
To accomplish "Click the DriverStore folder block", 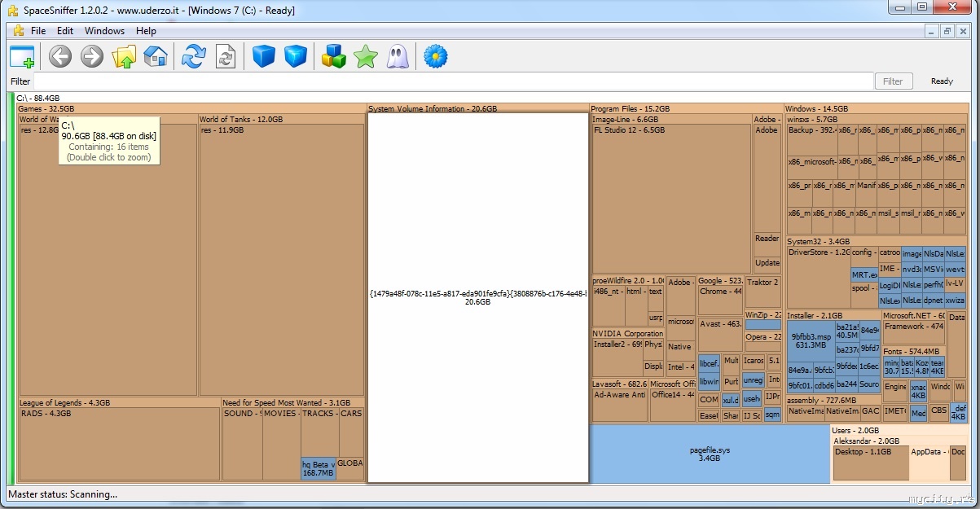I will point(818,277).
